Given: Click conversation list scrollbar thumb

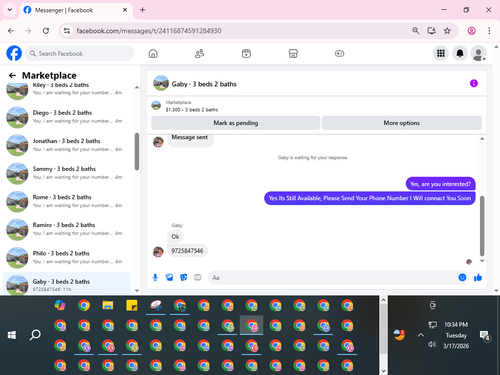Looking at the screenshot, I should click(137, 152).
